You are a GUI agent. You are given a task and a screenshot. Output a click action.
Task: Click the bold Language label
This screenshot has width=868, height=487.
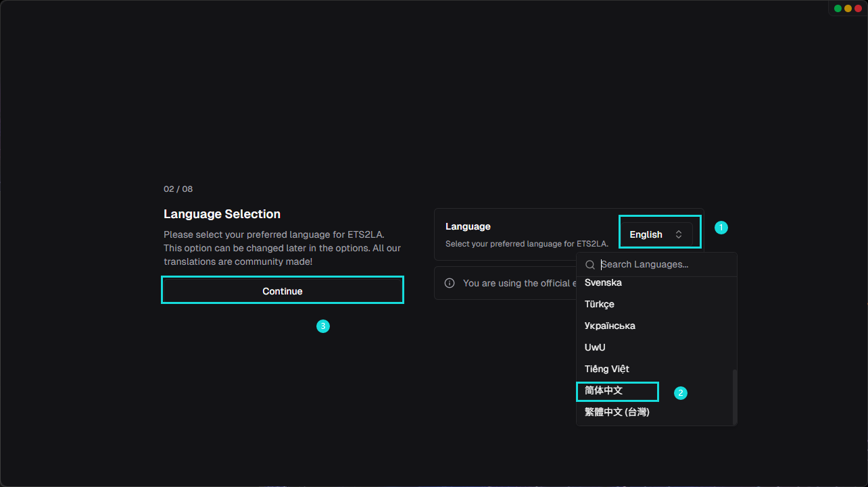coord(468,226)
